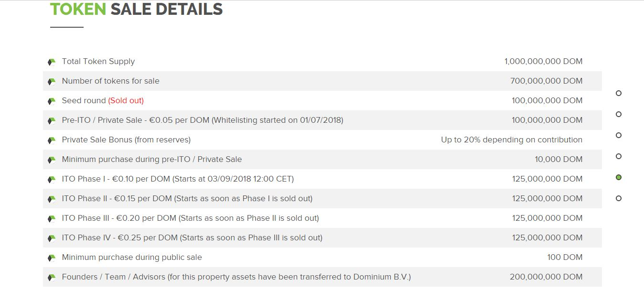Click the 1,000,000,000 DOM value

point(543,62)
